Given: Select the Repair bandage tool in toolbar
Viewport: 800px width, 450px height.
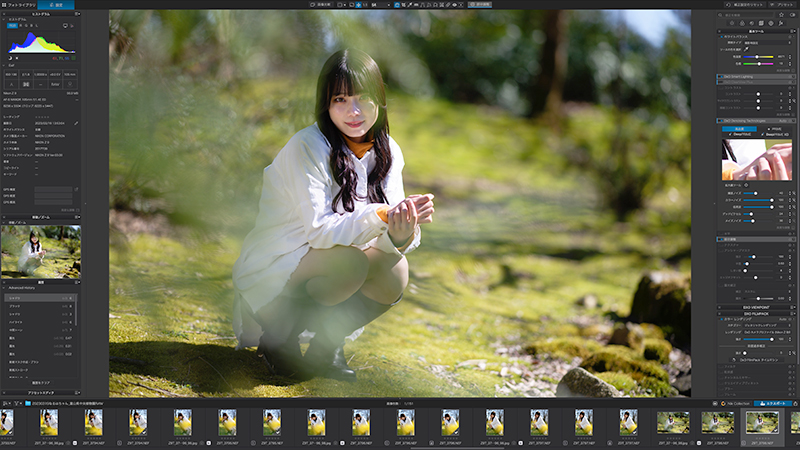Looking at the screenshot, I should click(x=447, y=5).
